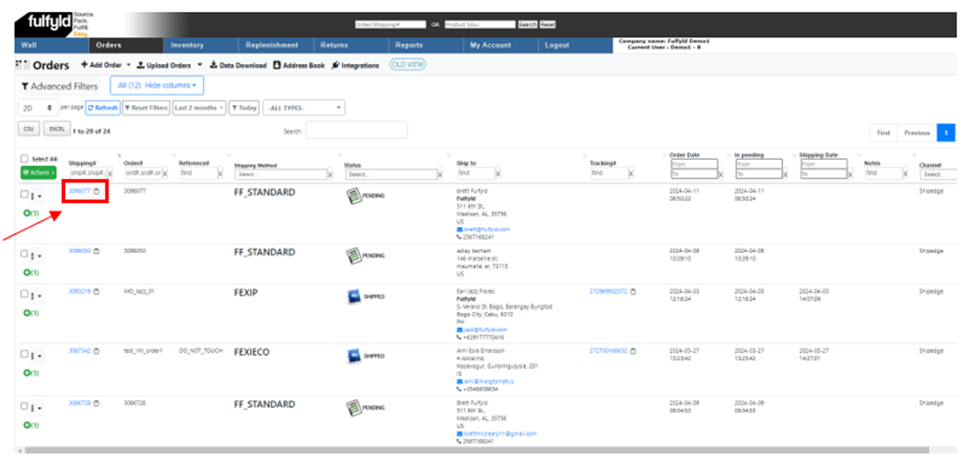This screenshot has height=462, width=975.
Task: Open the Address Book
Action: pyautogui.click(x=301, y=65)
